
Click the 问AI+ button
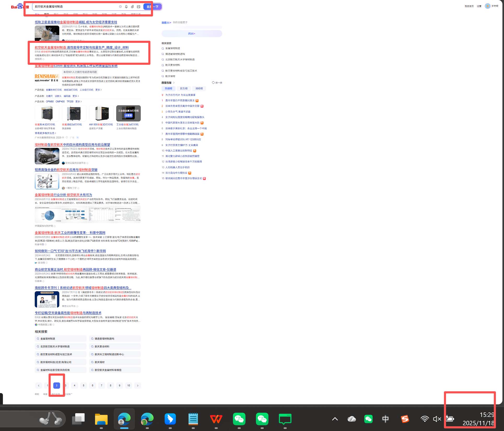click(192, 34)
